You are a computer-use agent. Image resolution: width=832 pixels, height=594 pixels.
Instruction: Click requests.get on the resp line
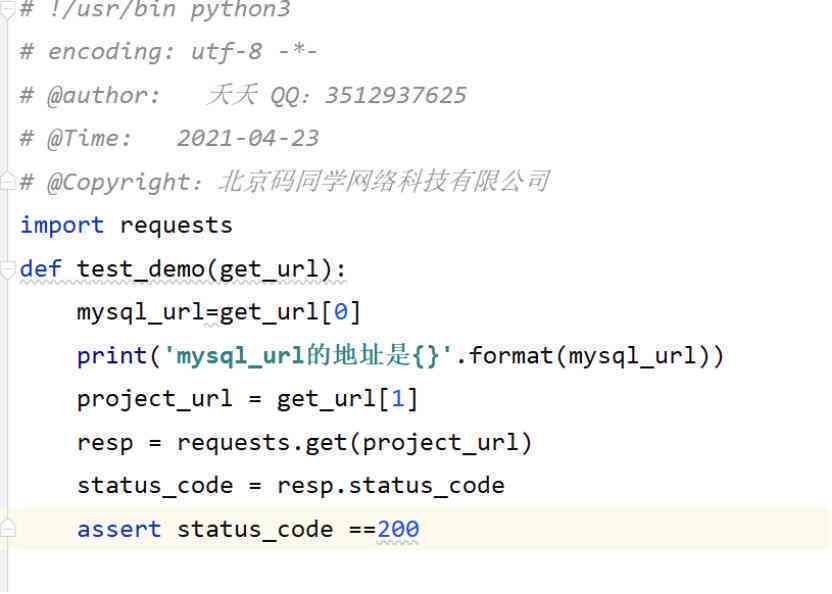pyautogui.click(x=262, y=443)
